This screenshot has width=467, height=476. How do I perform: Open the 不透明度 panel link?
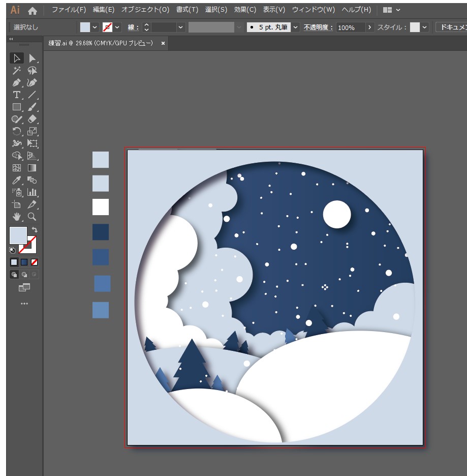tap(318, 27)
